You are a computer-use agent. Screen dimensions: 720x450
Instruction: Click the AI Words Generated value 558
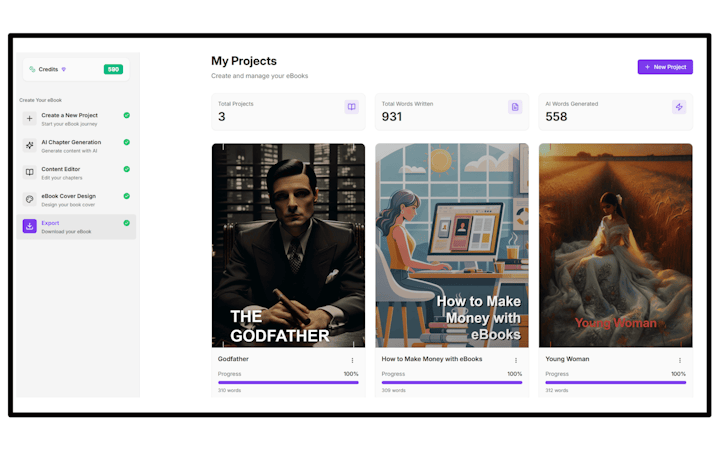[x=556, y=117]
